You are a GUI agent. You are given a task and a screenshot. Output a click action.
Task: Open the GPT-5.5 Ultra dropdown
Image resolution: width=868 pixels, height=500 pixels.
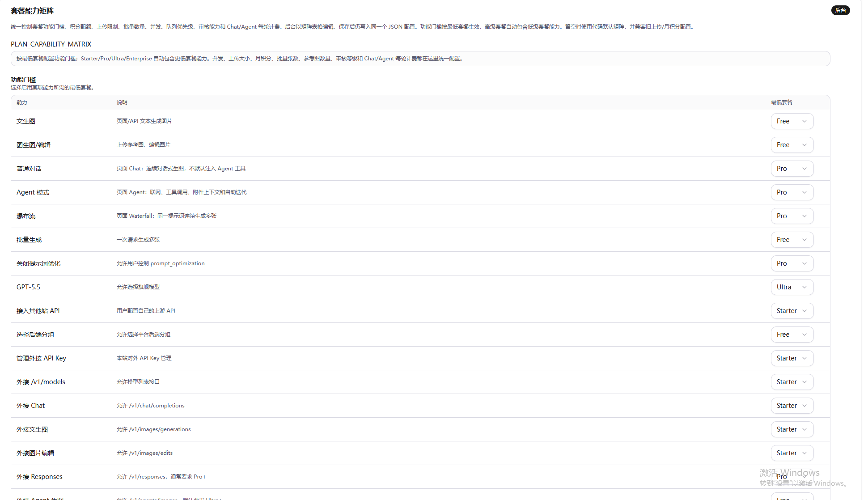click(792, 287)
